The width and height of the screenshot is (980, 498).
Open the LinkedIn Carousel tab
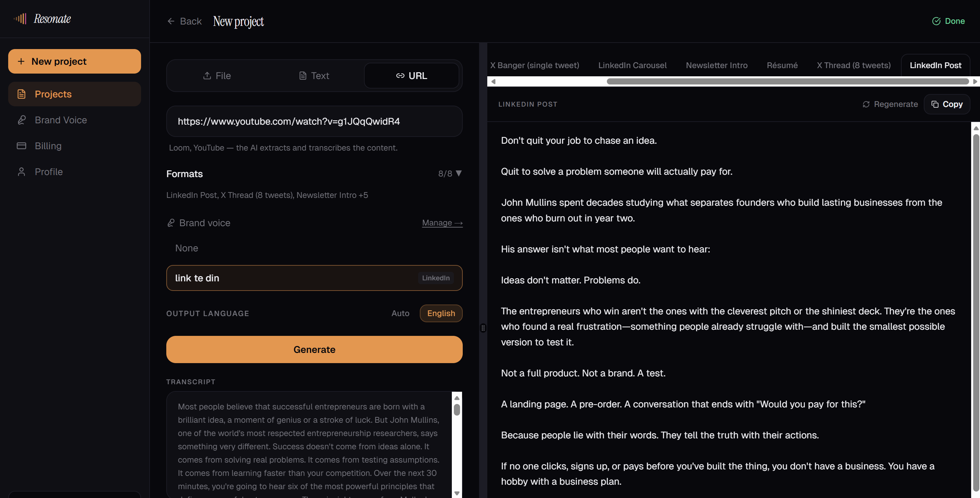pos(632,65)
